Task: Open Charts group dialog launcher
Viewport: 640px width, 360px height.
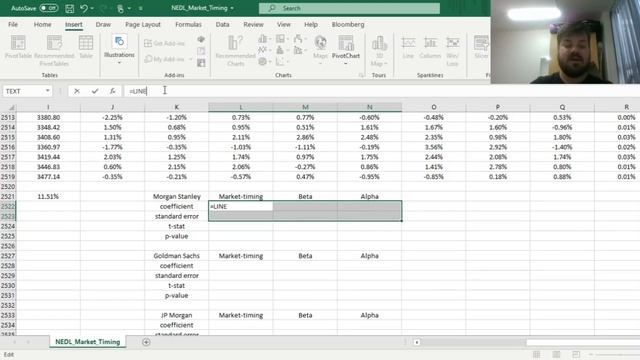Action: [361, 75]
